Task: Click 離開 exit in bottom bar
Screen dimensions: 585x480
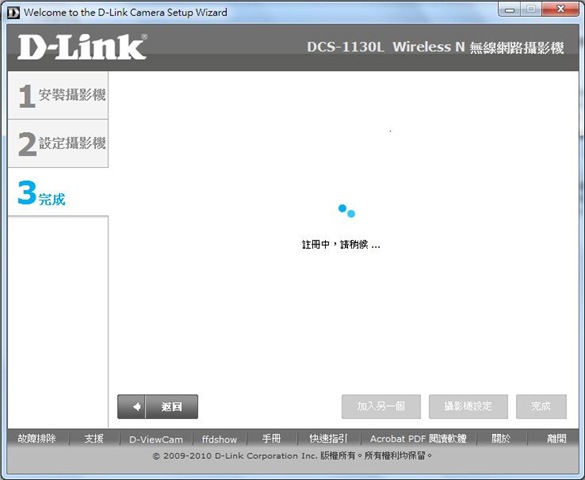Action: [x=556, y=439]
